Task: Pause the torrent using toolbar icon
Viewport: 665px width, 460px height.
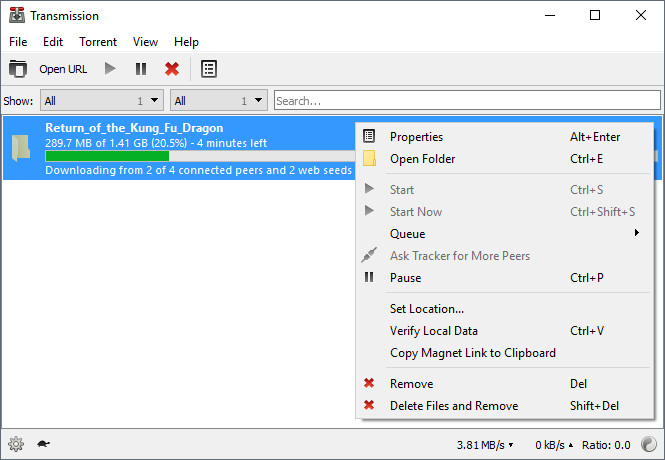Action: tap(141, 69)
